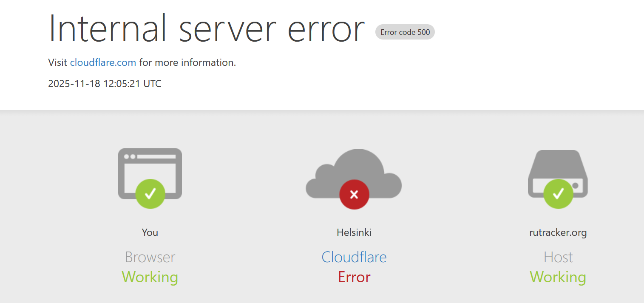Click the green checkmark on the host icon
This screenshot has height=303, width=644.
[x=558, y=194]
